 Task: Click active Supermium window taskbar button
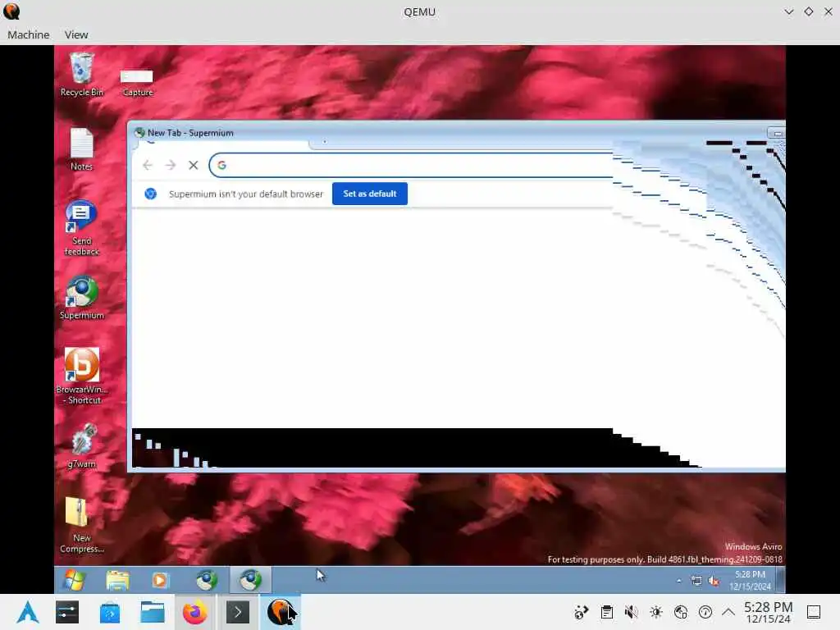coord(250,580)
